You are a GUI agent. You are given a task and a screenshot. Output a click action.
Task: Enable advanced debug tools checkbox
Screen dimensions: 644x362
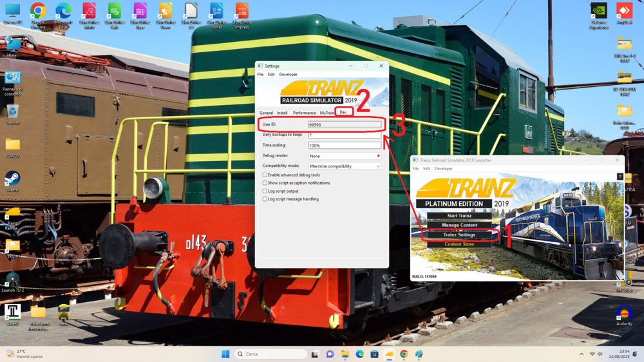click(265, 175)
